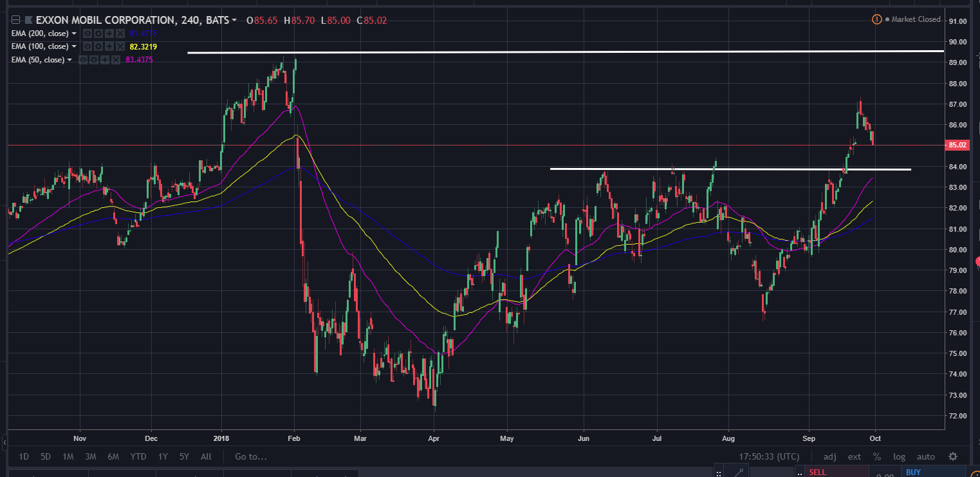Set the chart range to 3M
Viewport: 980px width, 477px height.
coord(90,457)
